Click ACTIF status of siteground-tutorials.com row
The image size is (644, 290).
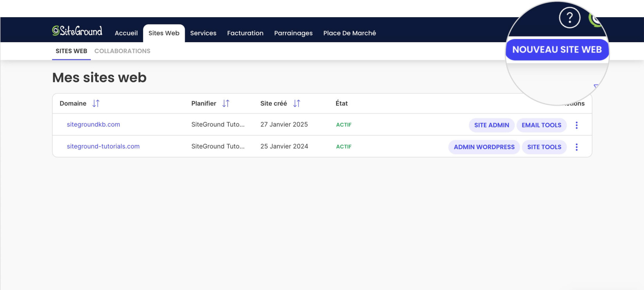pos(344,147)
